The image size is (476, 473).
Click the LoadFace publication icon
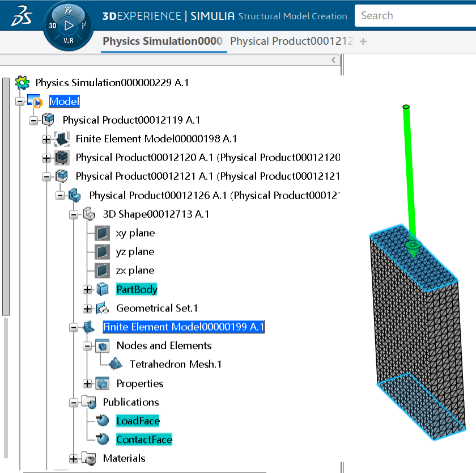coord(103,421)
